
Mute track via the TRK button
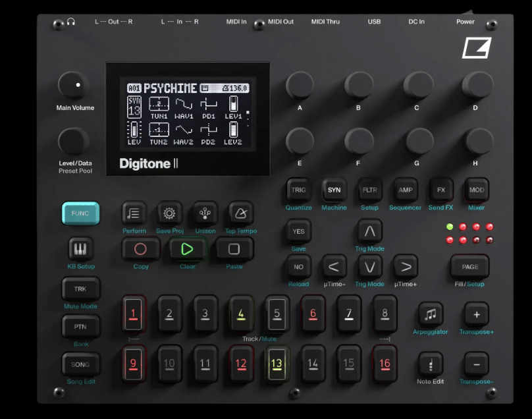[80, 289]
